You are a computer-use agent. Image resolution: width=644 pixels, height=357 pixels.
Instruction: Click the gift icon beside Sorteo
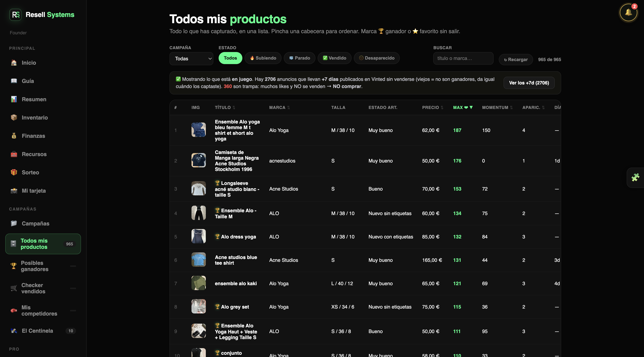[x=14, y=172]
